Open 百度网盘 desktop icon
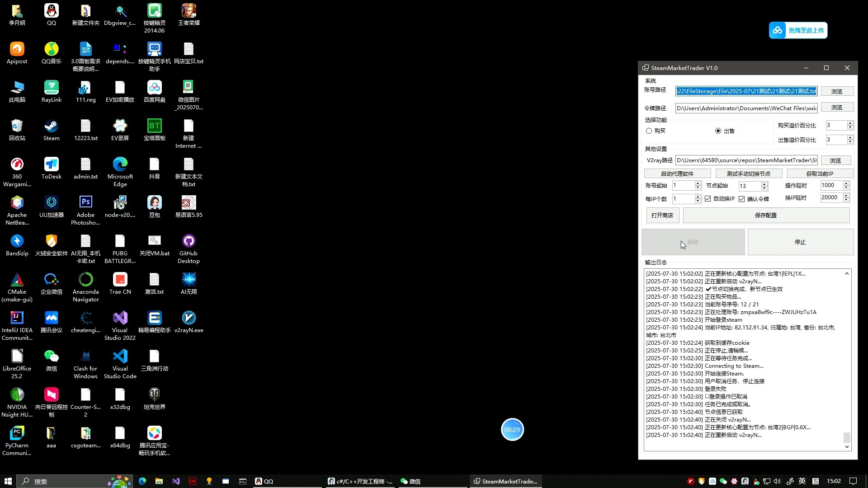 [x=154, y=92]
